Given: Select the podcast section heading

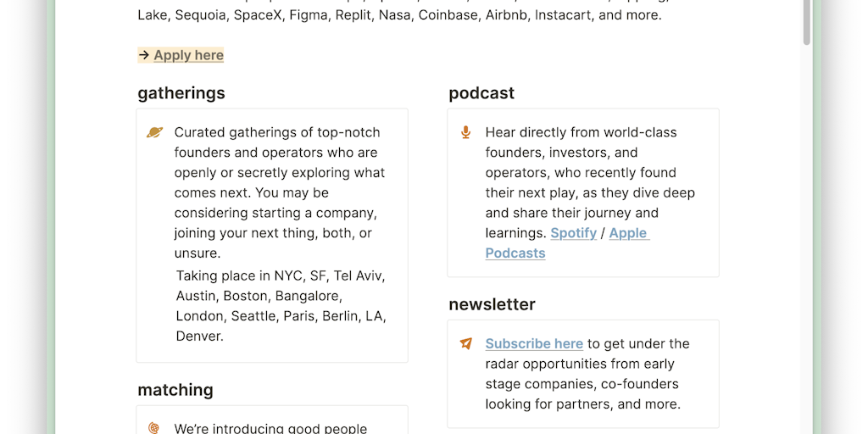Looking at the screenshot, I should pos(481,93).
